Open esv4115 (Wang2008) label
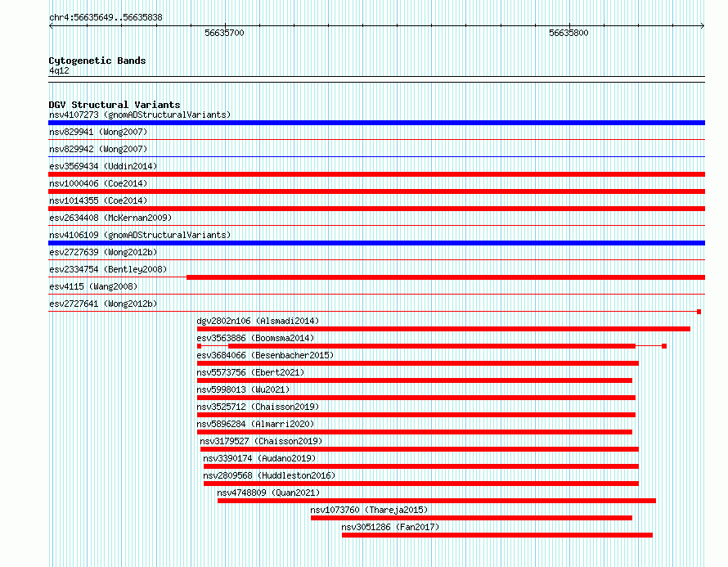728x567 pixels. 93,286
